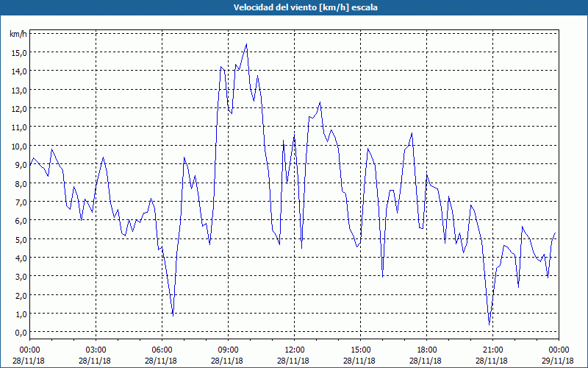Image resolution: width=588 pixels, height=368 pixels.
Task: Click the '8,0' y-axis value
Action: [x=21, y=183]
